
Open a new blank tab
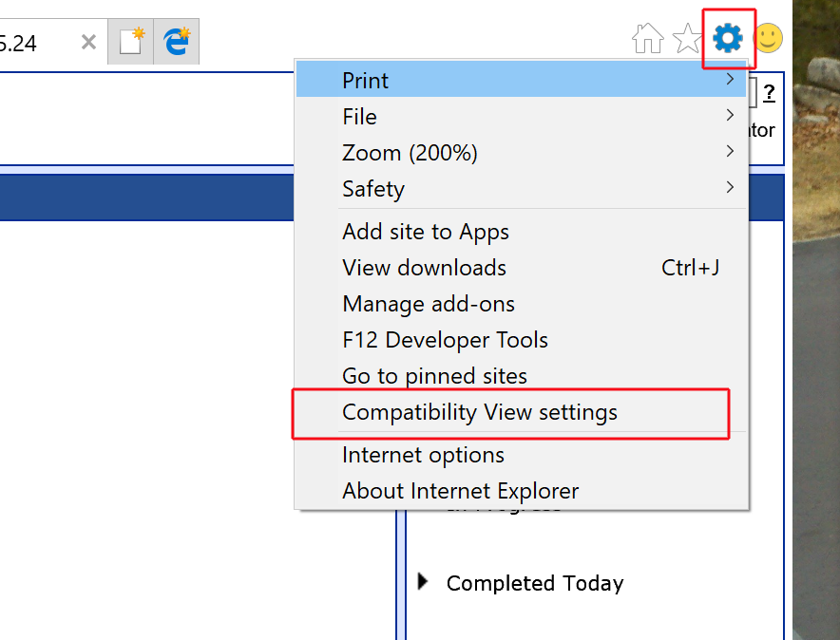(131, 43)
